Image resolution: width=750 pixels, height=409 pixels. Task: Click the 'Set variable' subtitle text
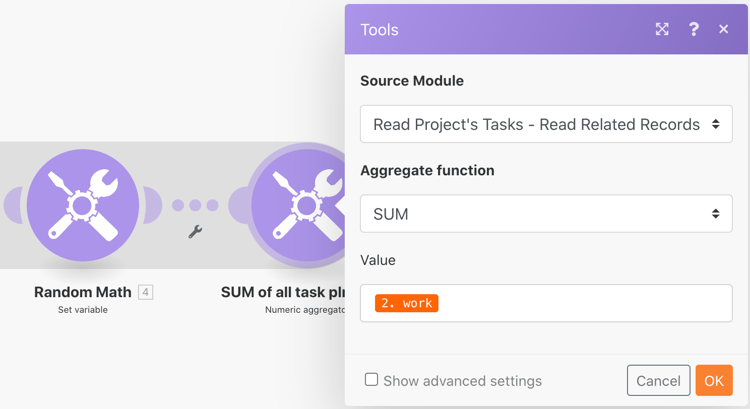pyautogui.click(x=83, y=310)
